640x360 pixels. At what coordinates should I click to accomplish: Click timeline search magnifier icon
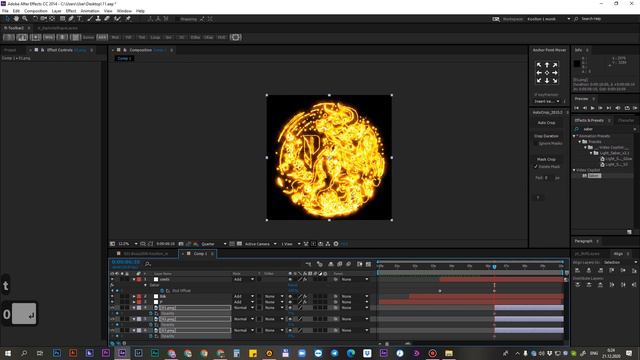pos(148,264)
